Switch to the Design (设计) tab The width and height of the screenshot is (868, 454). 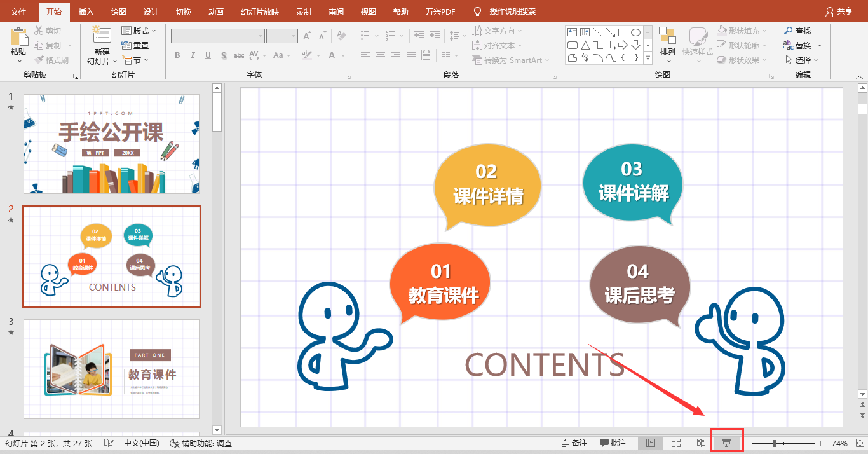click(151, 11)
